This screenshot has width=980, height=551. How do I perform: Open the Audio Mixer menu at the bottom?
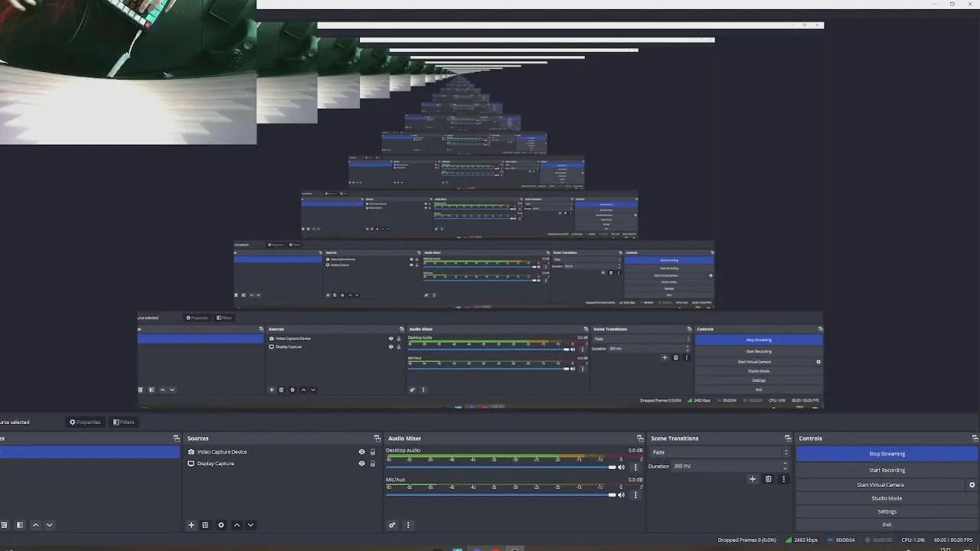pos(408,525)
